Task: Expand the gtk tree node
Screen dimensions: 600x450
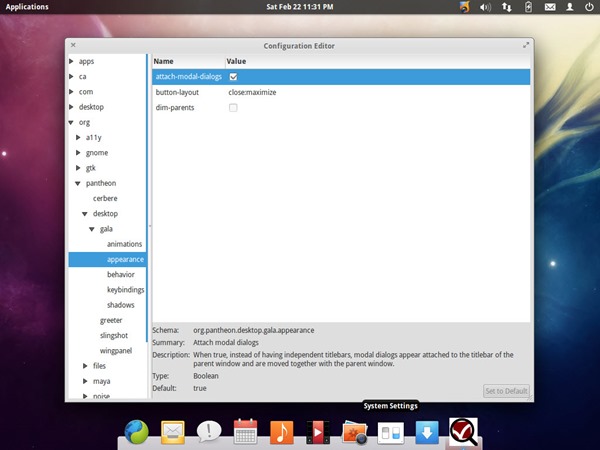Action: (x=78, y=168)
